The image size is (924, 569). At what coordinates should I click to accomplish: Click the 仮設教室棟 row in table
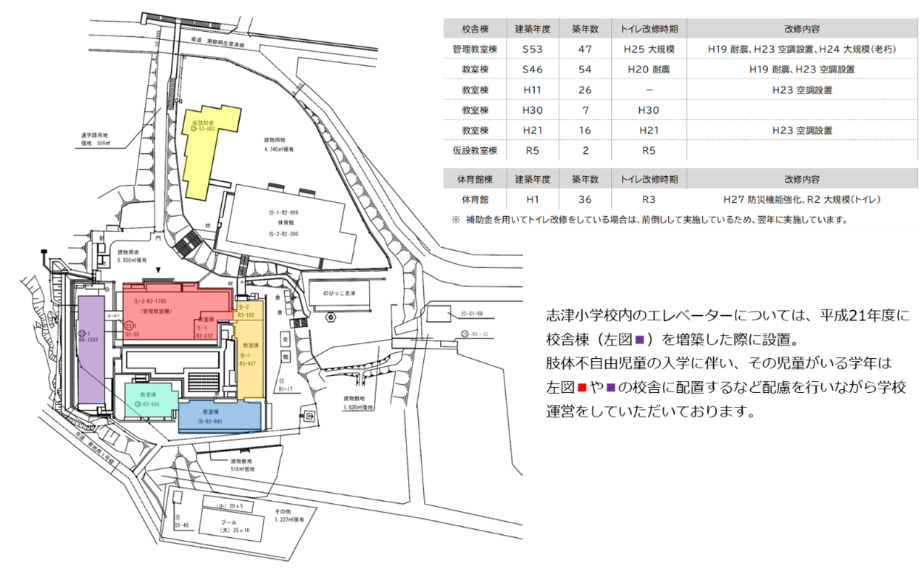pyautogui.click(x=475, y=151)
